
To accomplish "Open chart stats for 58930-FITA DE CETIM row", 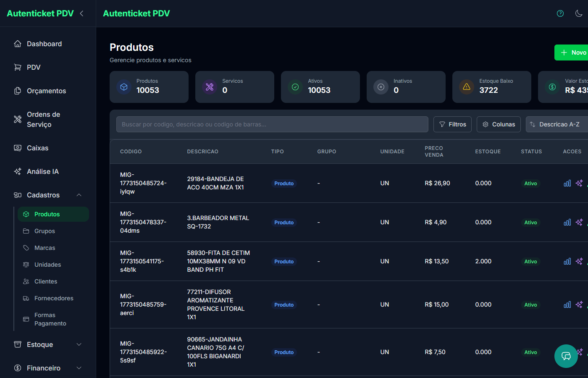I will point(567,261).
